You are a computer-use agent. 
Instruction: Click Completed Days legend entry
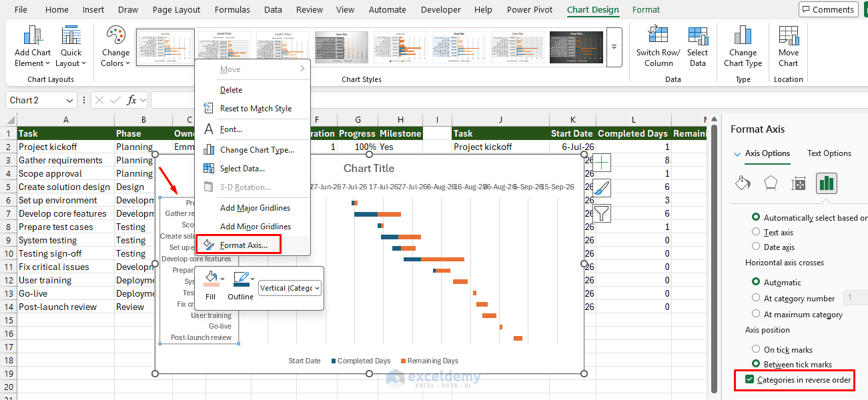(x=361, y=361)
